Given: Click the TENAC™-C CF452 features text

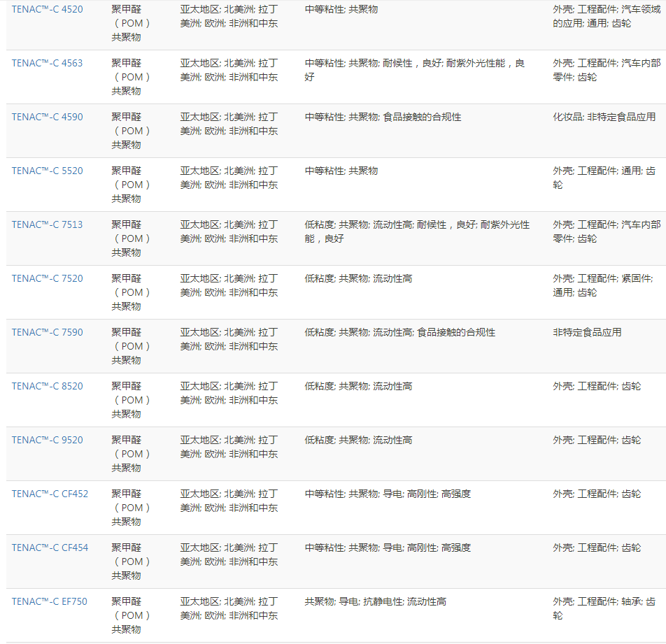Looking at the screenshot, I should coord(388,494).
